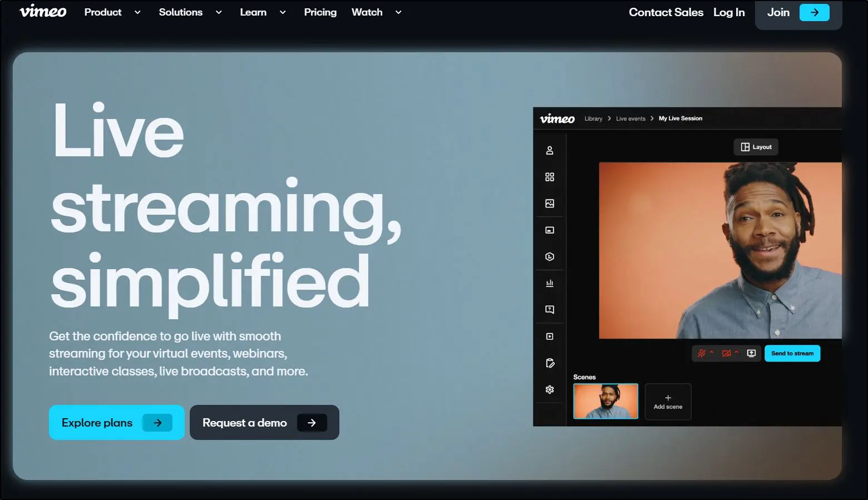Click the Request a demo button

(x=264, y=423)
